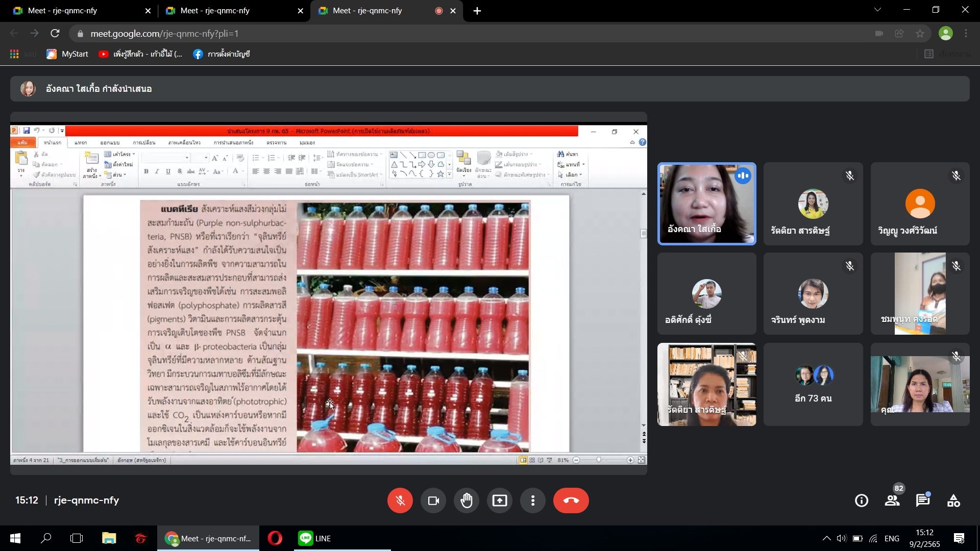The width and height of the screenshot is (980, 551).
Task: Open a new browser tab
Action: (477, 11)
